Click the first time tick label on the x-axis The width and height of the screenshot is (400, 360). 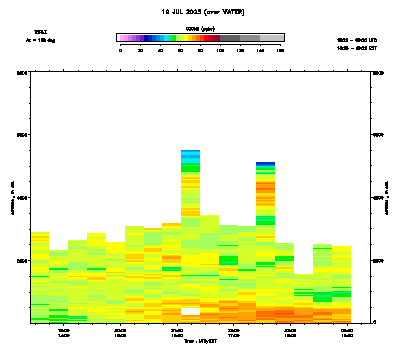point(64,333)
